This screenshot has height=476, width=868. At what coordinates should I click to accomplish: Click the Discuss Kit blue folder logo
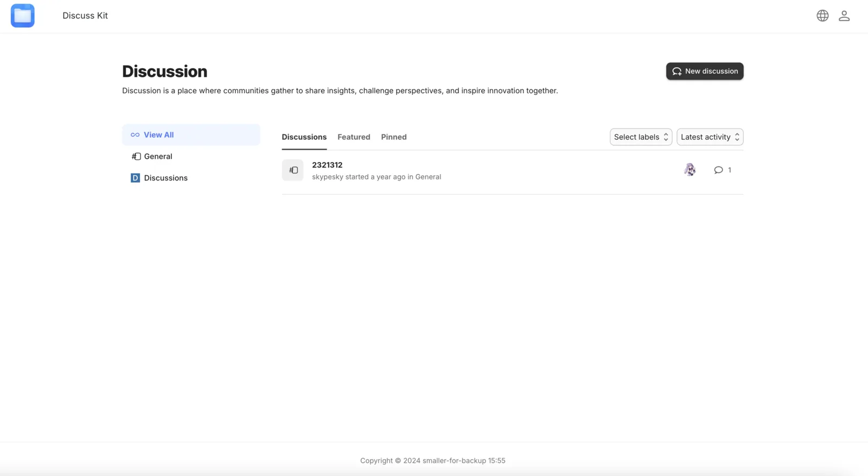(x=23, y=16)
